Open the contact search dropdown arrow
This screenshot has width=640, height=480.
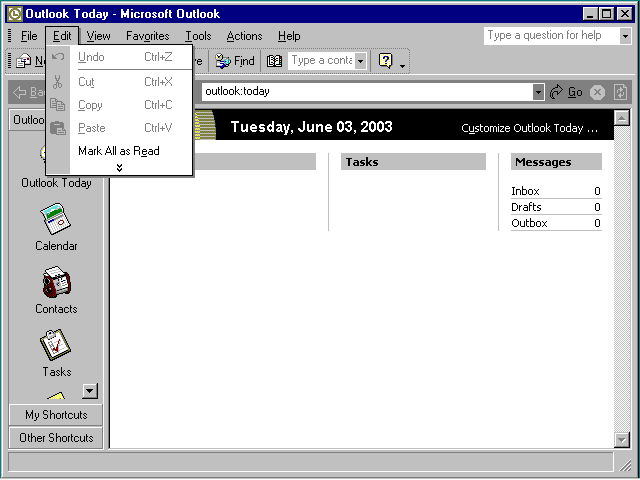(x=360, y=61)
